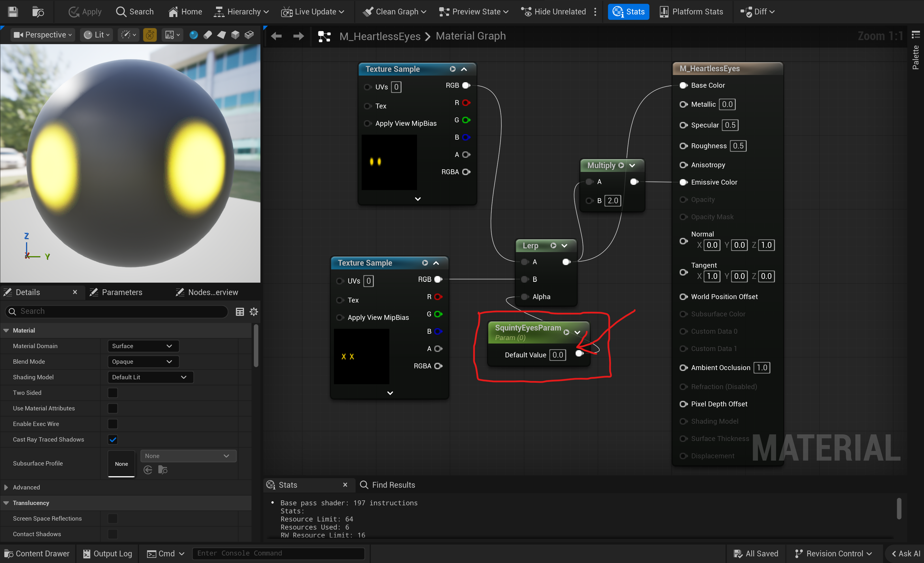Click Use Selected Asset arrow for Subsurface Profile

pyautogui.click(x=148, y=470)
